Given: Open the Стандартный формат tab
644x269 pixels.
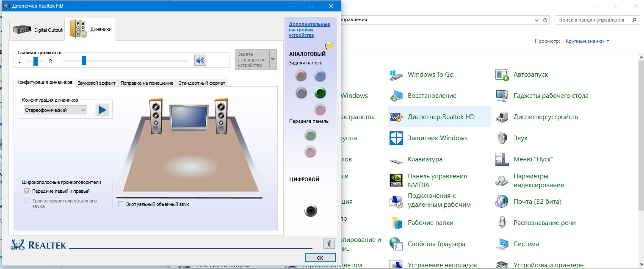Looking at the screenshot, I should 202,83.
